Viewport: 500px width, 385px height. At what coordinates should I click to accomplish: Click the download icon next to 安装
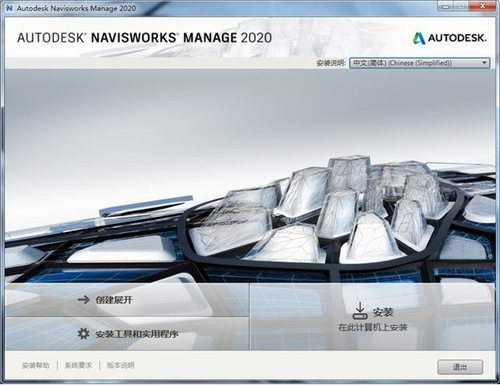point(360,311)
